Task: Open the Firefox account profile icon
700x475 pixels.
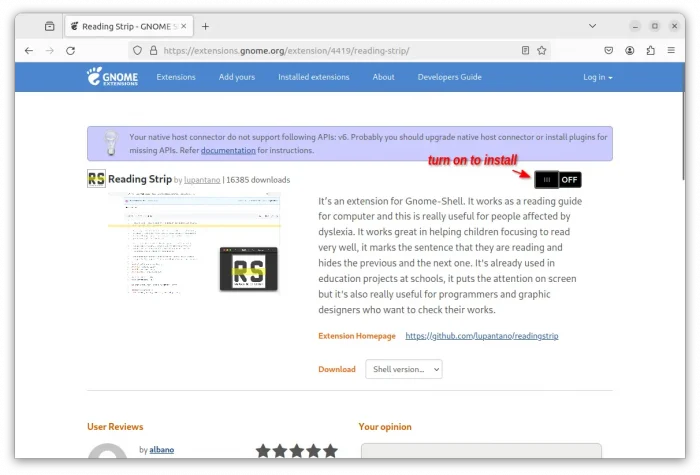Action: point(630,50)
